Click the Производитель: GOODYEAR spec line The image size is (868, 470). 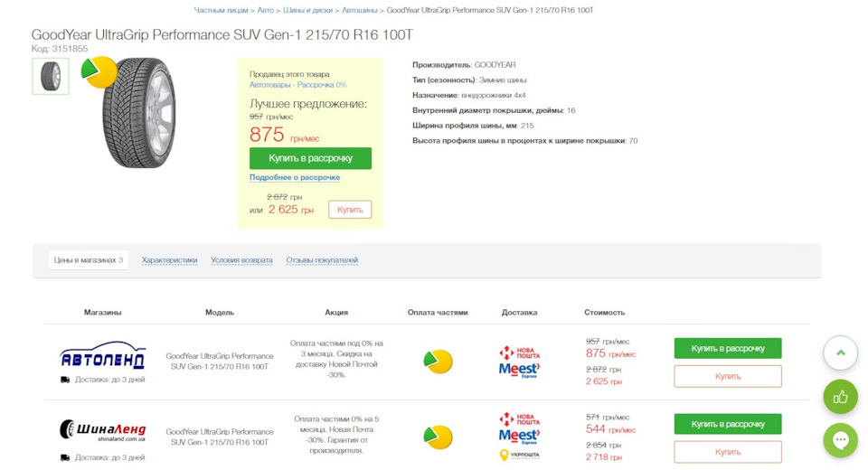click(x=464, y=65)
